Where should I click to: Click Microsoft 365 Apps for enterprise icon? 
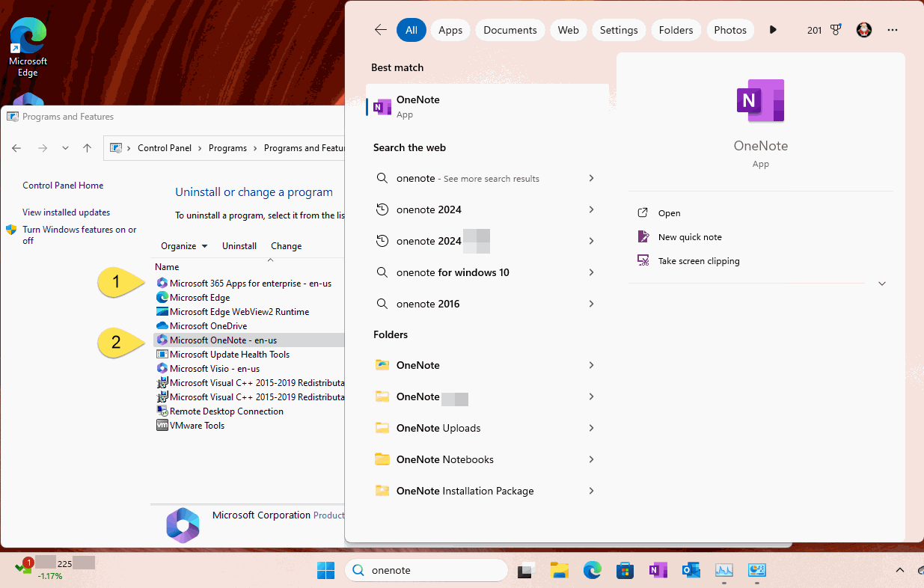click(162, 284)
